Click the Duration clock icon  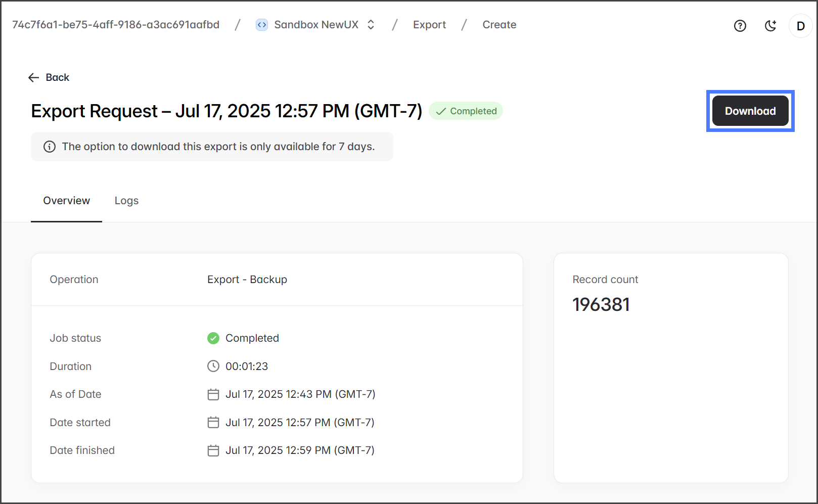click(x=213, y=366)
